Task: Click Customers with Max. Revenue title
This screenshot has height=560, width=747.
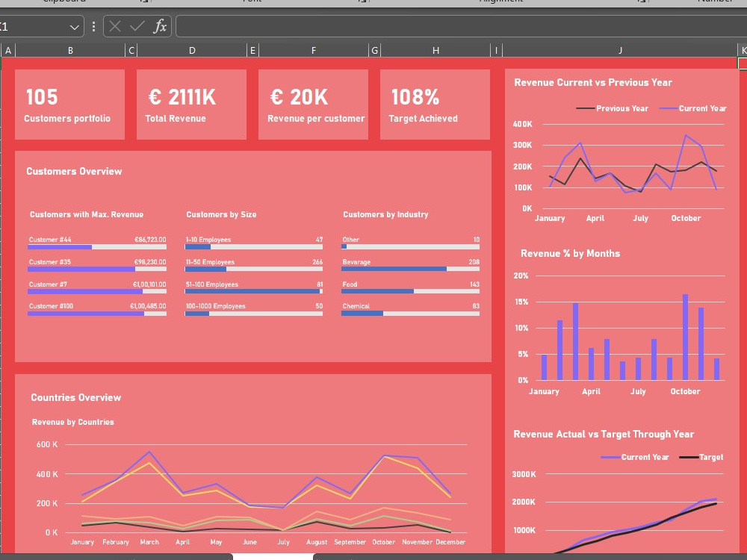Action: (86, 214)
